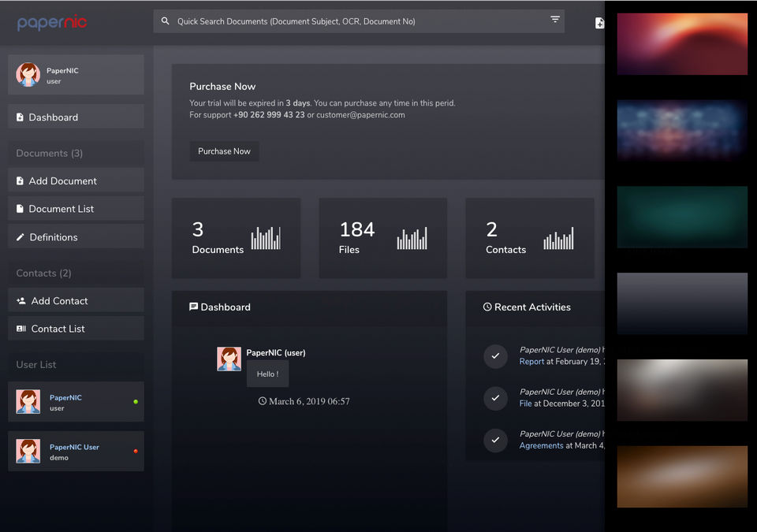This screenshot has width=757, height=532.
Task: Open the search filter options icon
Action: click(554, 20)
